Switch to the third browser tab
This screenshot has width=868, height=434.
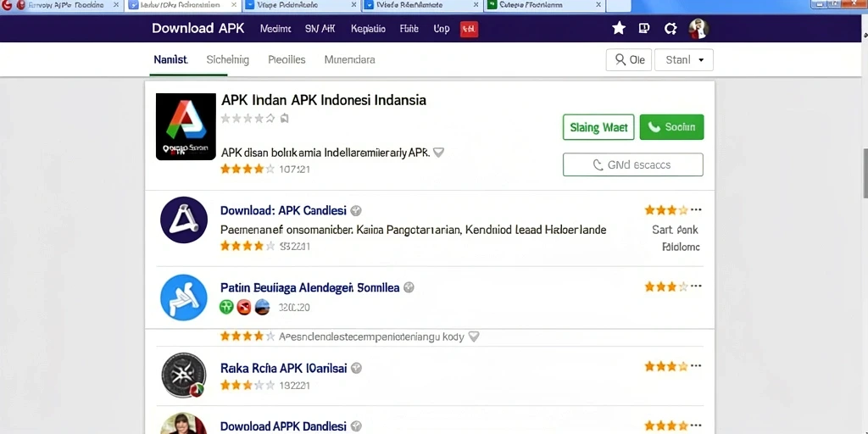pos(301,6)
